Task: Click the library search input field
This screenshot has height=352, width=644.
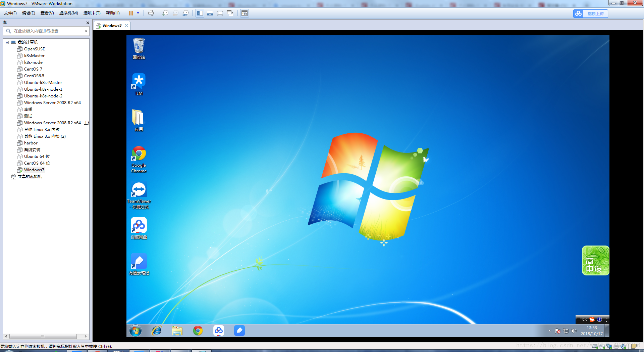Action: [x=46, y=31]
